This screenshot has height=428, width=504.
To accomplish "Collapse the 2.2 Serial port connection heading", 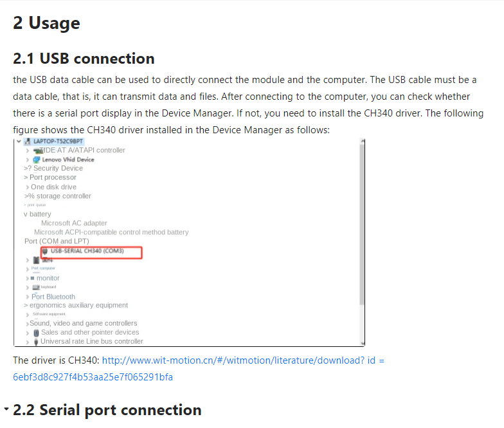I will (x=6, y=409).
